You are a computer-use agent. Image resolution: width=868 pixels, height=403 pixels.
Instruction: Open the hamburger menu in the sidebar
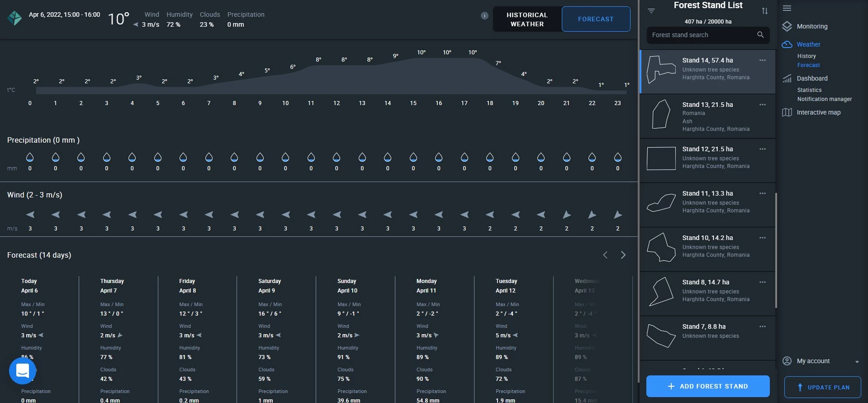tap(787, 8)
